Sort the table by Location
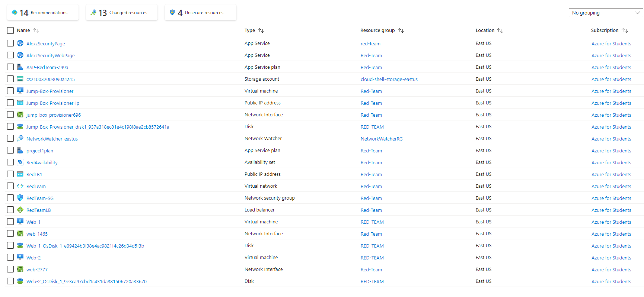The image size is (644, 297). tap(490, 30)
